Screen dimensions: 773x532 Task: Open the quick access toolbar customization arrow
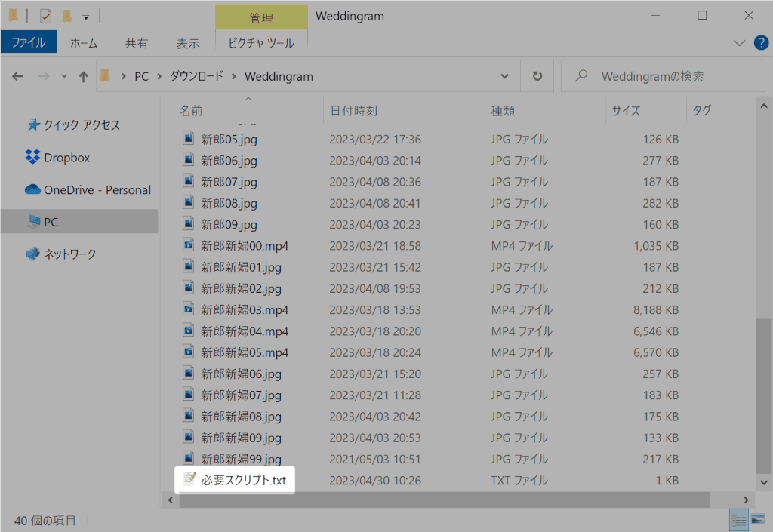coord(85,16)
